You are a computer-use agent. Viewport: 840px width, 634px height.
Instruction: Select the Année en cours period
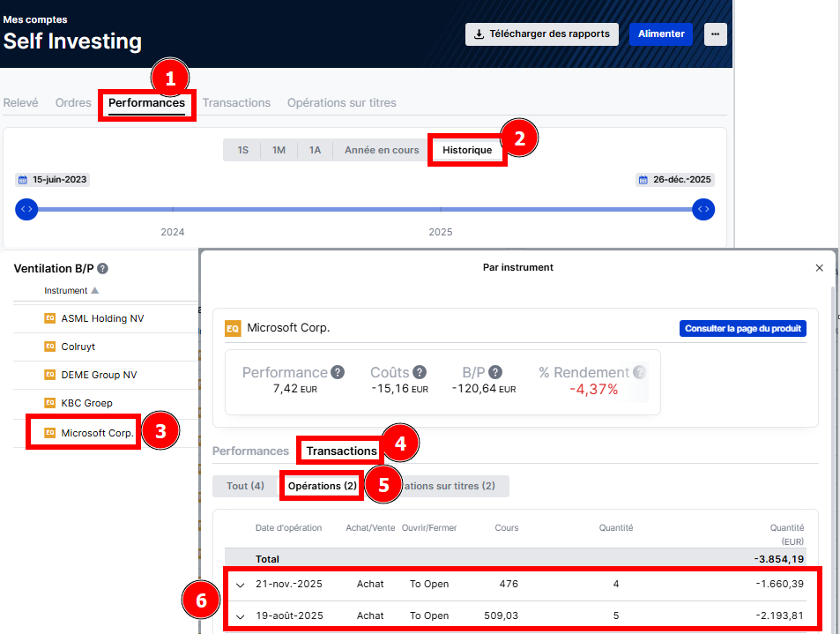coord(382,150)
